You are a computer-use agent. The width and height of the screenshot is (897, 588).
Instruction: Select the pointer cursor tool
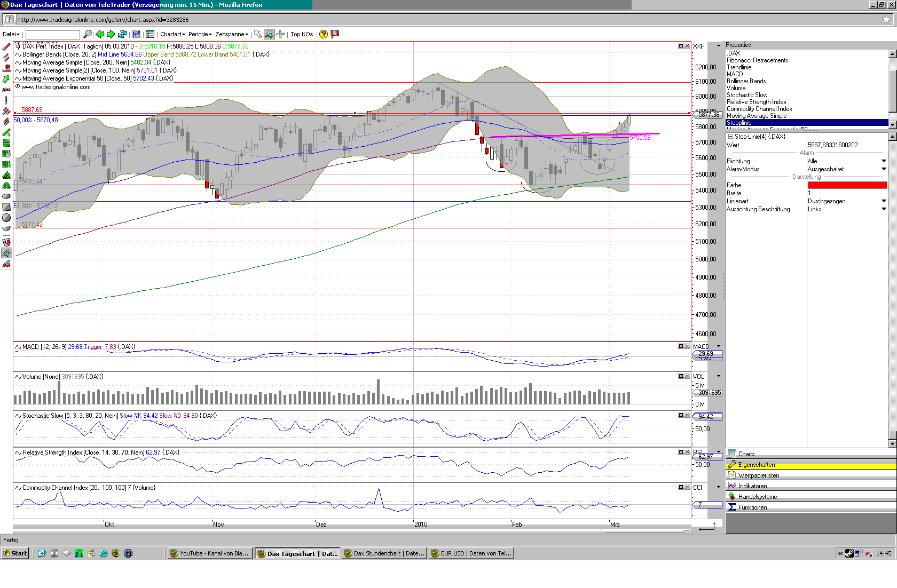click(x=258, y=34)
